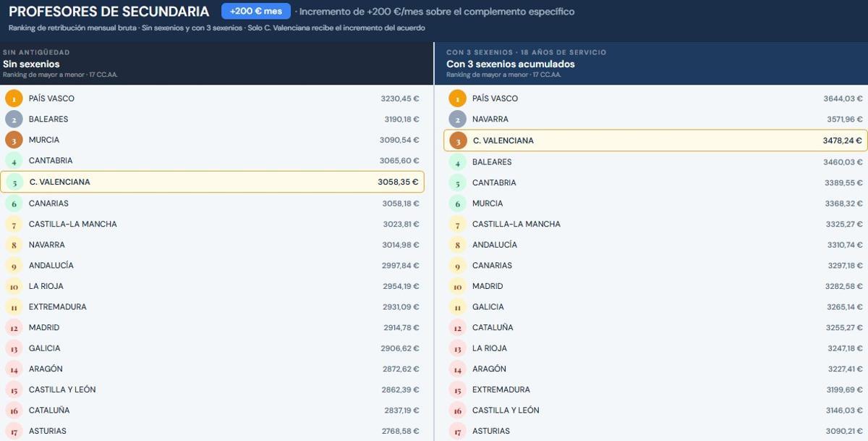The width and height of the screenshot is (868, 441).
Task: Click the PROFESORES DE SECUNDARIA title
Action: pyautogui.click(x=109, y=12)
